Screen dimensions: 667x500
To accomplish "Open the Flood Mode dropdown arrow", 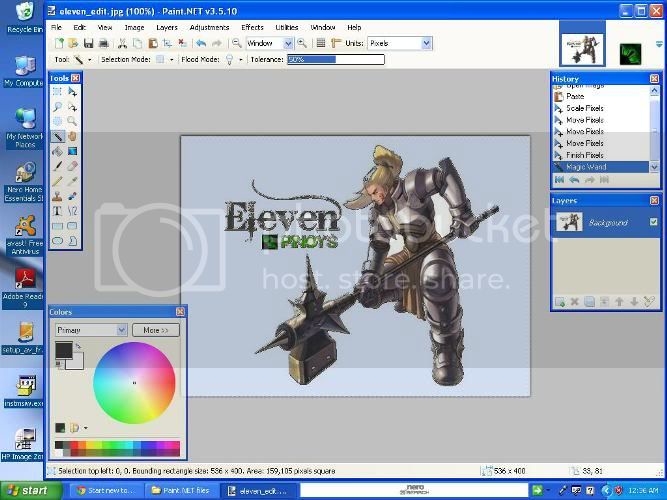I will (241, 60).
